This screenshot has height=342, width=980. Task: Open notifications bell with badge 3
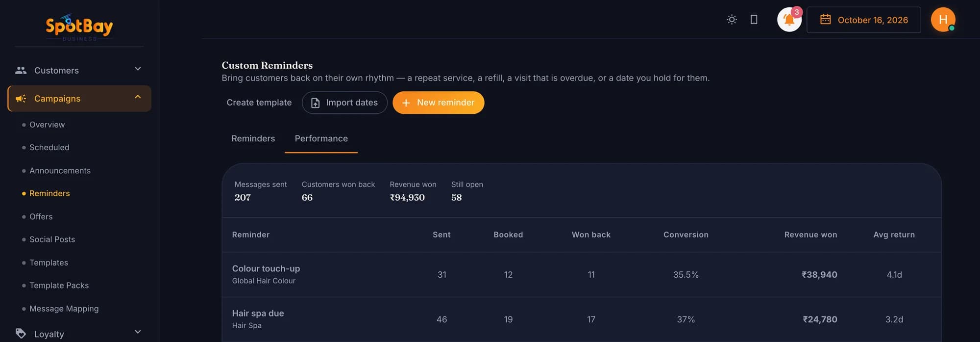[x=789, y=20]
